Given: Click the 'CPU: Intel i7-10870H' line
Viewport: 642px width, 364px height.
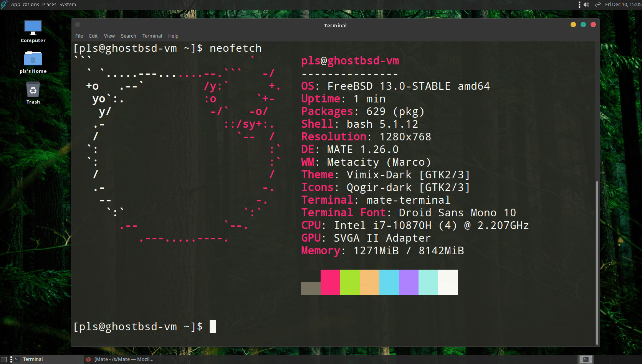Looking at the screenshot, I should point(415,225).
